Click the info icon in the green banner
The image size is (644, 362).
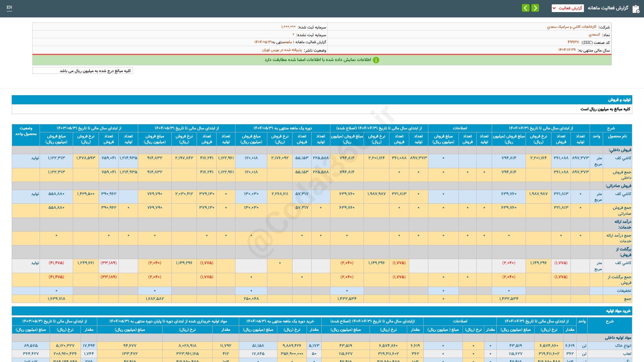(x=376, y=60)
